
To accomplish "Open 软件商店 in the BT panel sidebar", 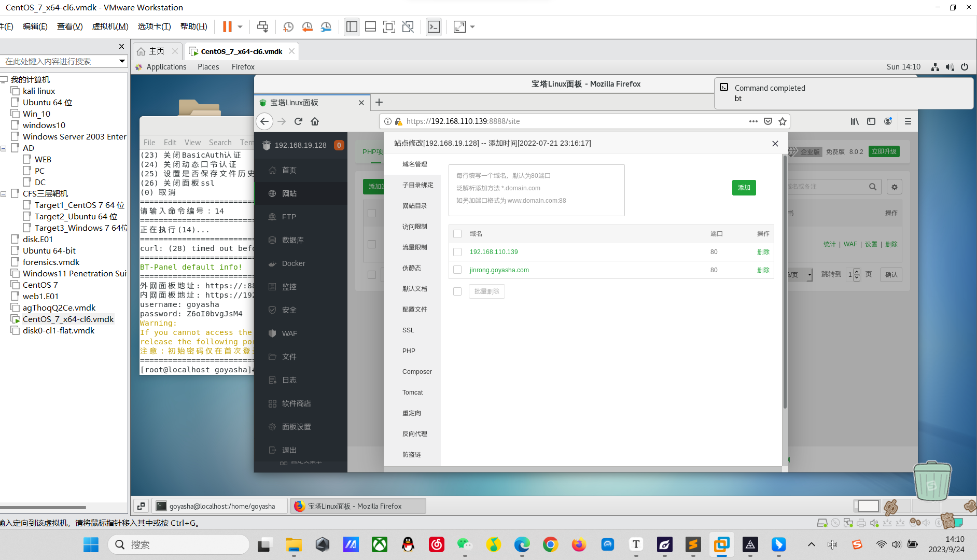I will 301,403.
